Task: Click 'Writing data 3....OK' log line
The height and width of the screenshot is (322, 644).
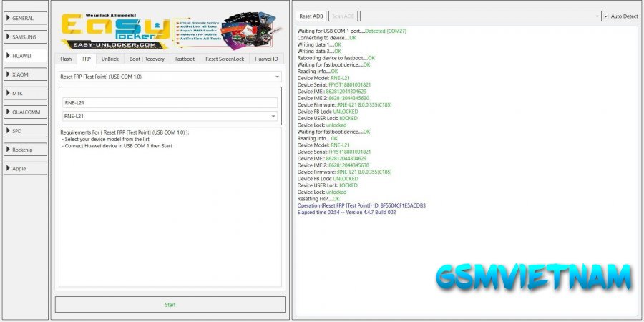Action: click(x=319, y=52)
